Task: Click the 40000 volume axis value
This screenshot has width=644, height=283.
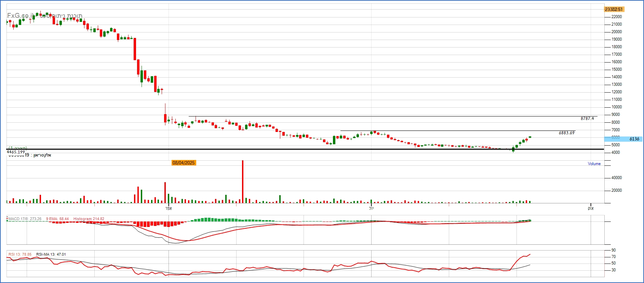Action: point(616,178)
